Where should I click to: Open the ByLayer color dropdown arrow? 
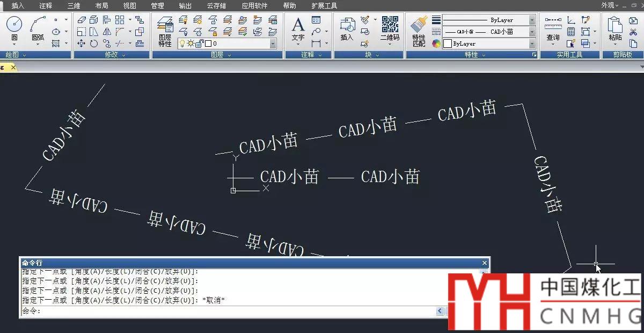pos(532,44)
